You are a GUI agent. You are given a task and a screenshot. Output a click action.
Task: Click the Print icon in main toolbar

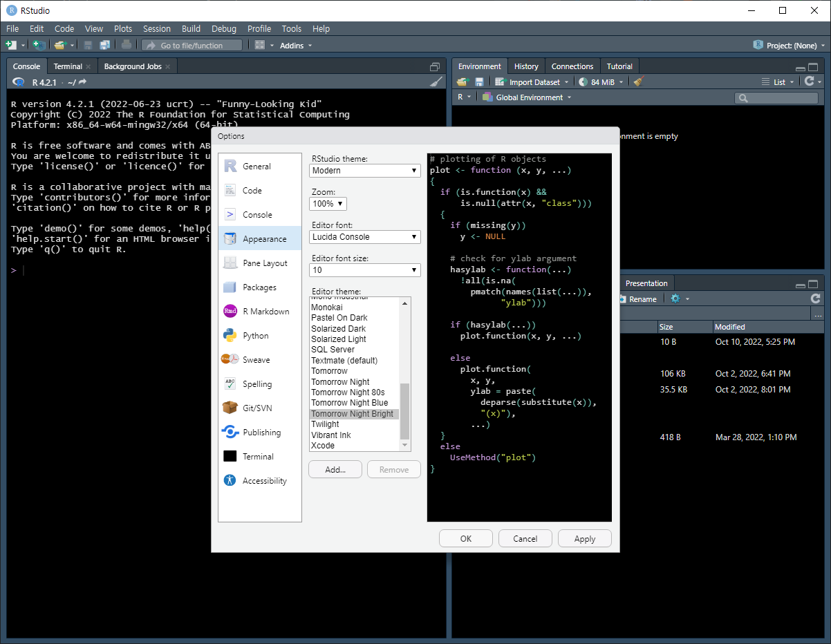coord(127,45)
